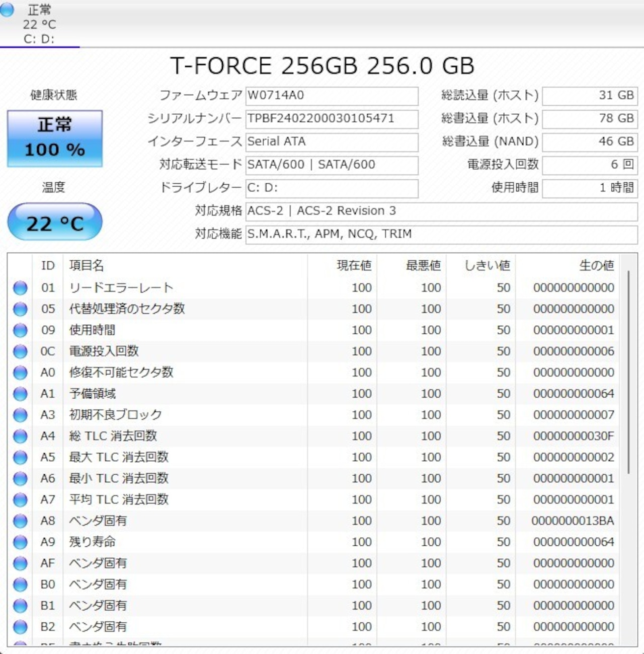Click the 22 °C temperature button
This screenshot has width=644, height=654.
(55, 222)
